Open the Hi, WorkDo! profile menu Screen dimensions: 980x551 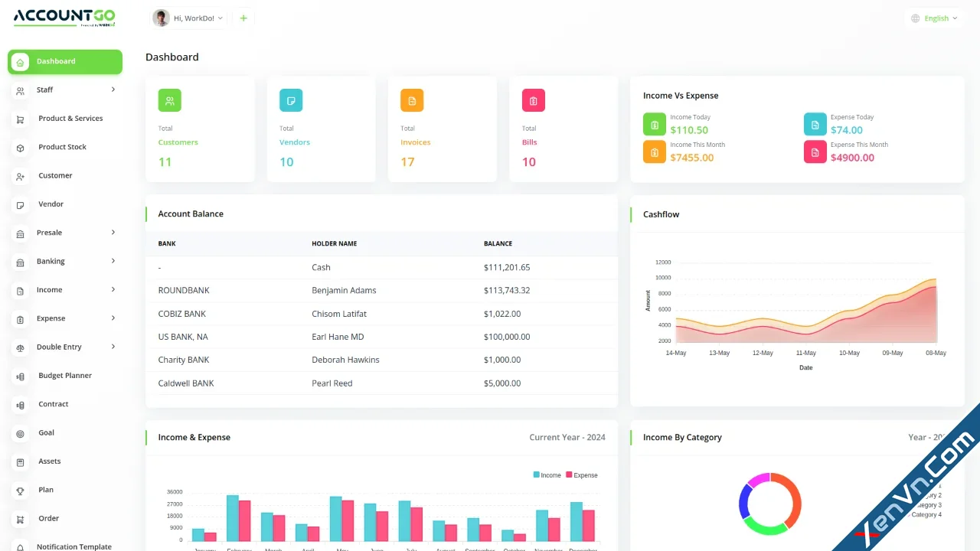click(188, 18)
